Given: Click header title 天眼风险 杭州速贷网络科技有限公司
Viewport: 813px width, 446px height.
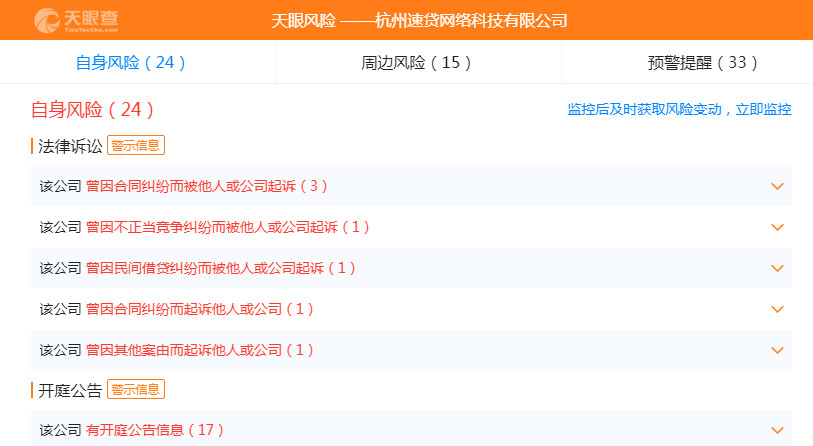Looking at the screenshot, I should pos(419,21).
